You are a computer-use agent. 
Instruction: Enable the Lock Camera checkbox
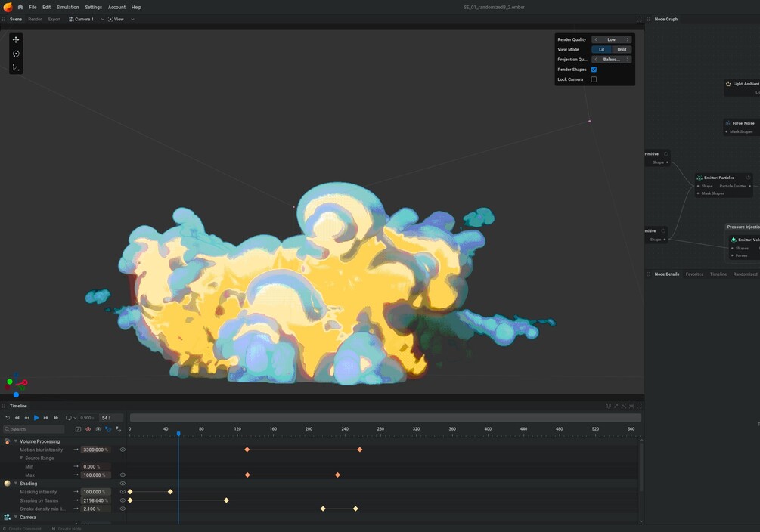[594, 79]
